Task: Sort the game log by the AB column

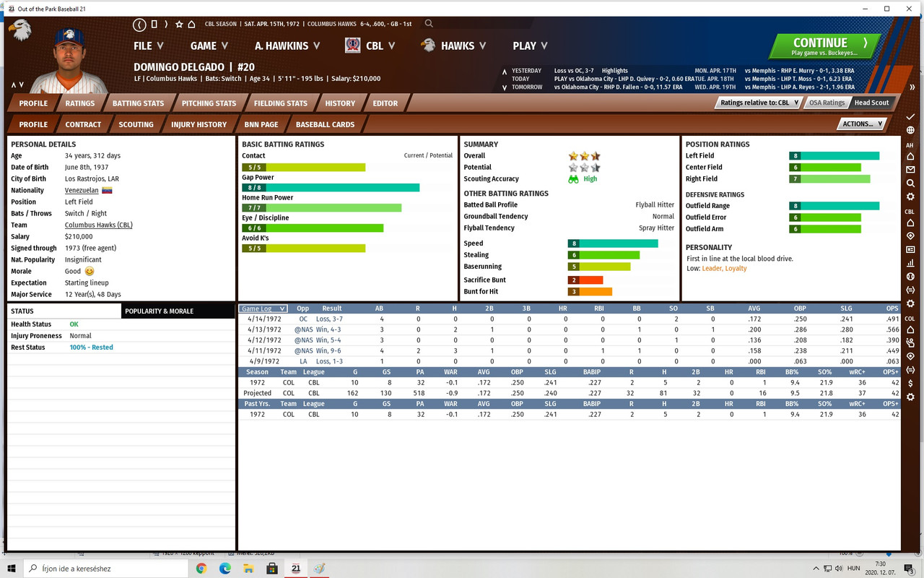Action: pyautogui.click(x=380, y=309)
